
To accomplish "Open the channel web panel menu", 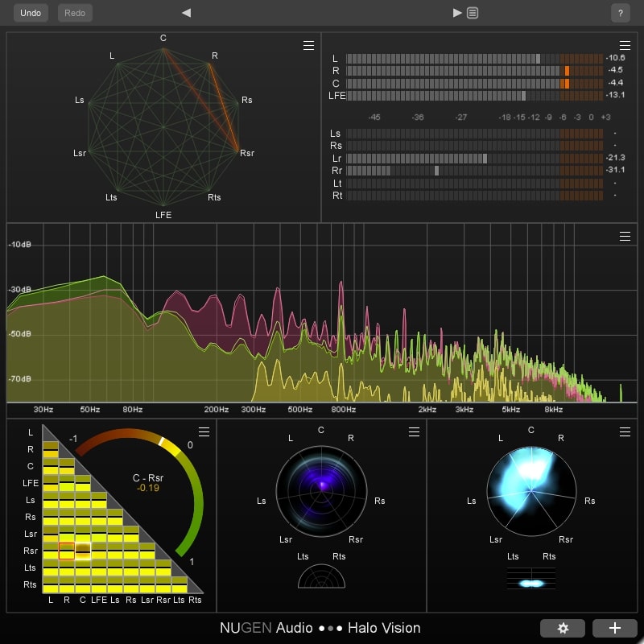I will pyautogui.click(x=308, y=46).
